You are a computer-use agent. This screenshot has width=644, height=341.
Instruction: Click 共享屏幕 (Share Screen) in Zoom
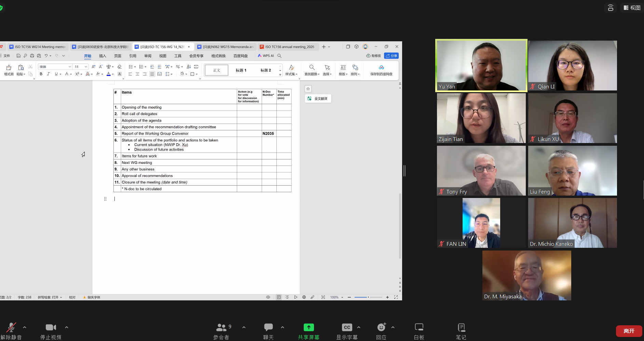[309, 331]
